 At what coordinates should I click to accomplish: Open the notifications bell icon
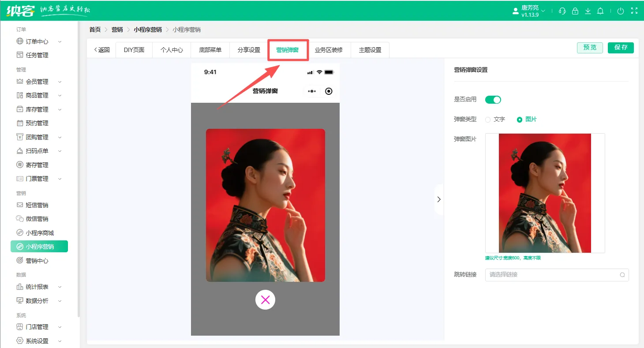point(600,11)
